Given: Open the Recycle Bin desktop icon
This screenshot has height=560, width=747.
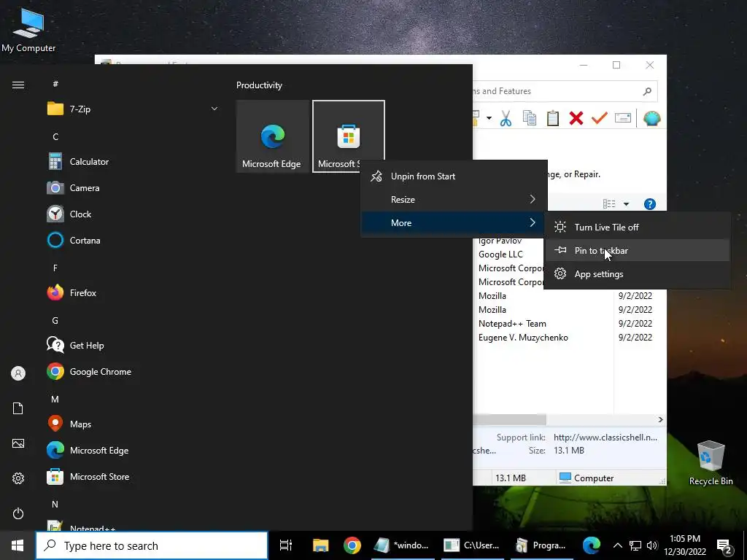Looking at the screenshot, I should click(711, 462).
